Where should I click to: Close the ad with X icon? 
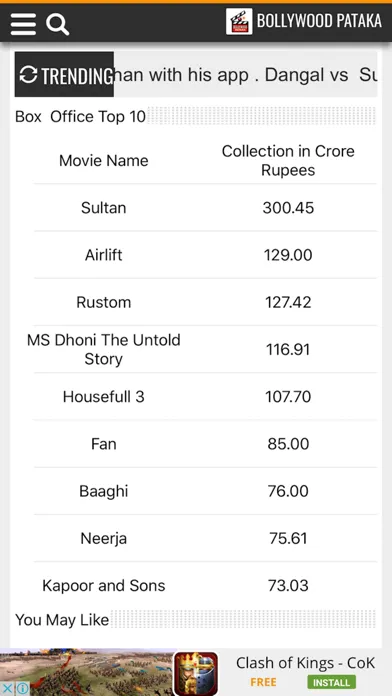[8, 688]
